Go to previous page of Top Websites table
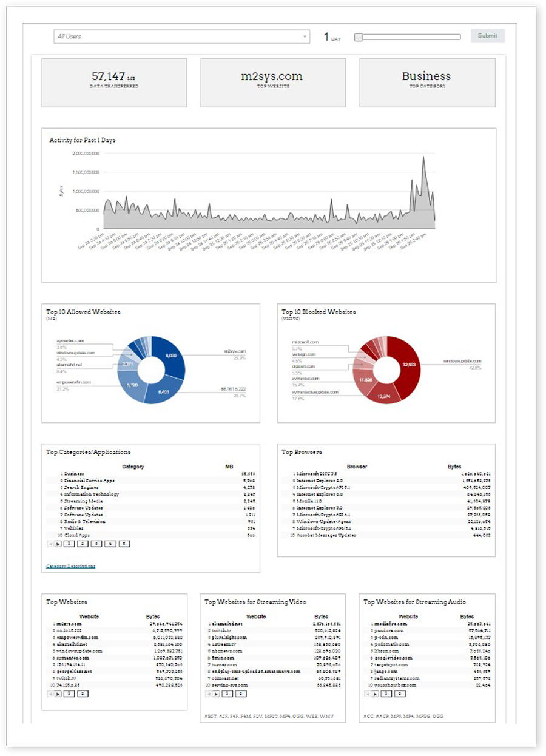The height and width of the screenshot is (756, 546). 50,693
